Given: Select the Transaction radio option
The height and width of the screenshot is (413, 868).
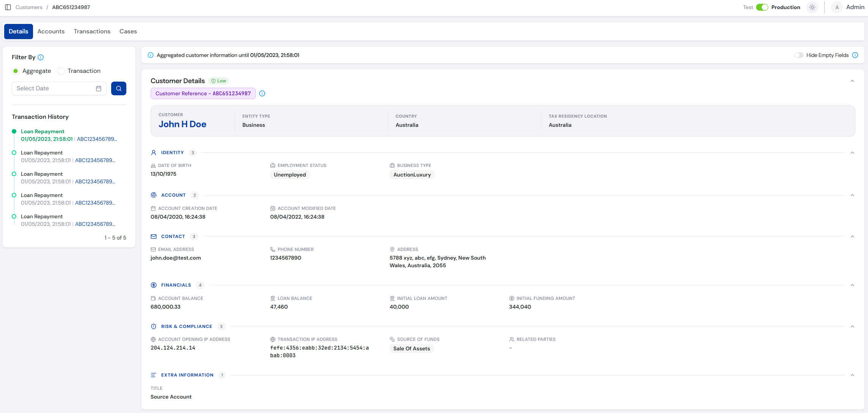Looking at the screenshot, I should (x=61, y=71).
